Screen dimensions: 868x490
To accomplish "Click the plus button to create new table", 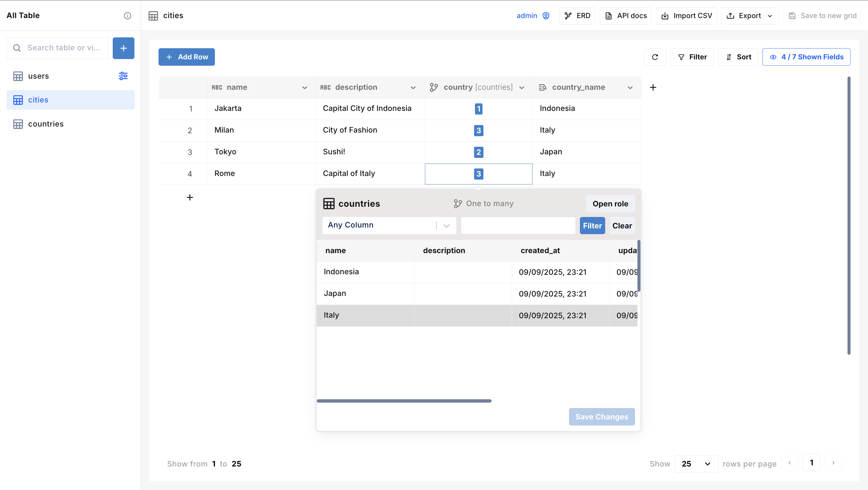I will [x=123, y=48].
